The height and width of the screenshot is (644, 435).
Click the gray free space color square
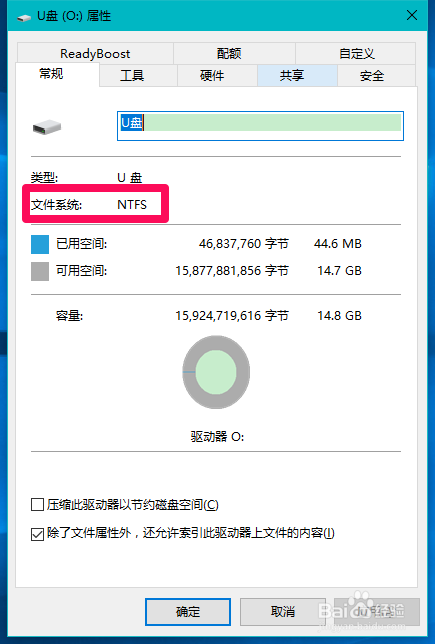40,271
